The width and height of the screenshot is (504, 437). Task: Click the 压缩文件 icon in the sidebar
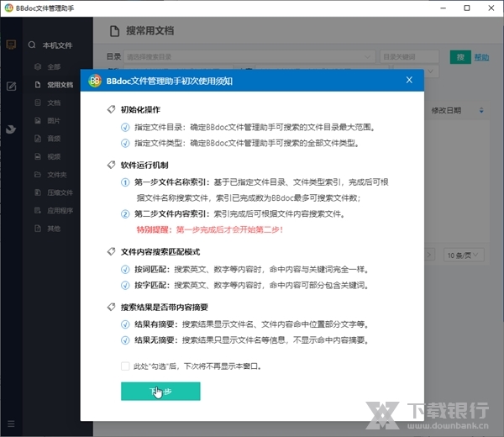point(38,192)
